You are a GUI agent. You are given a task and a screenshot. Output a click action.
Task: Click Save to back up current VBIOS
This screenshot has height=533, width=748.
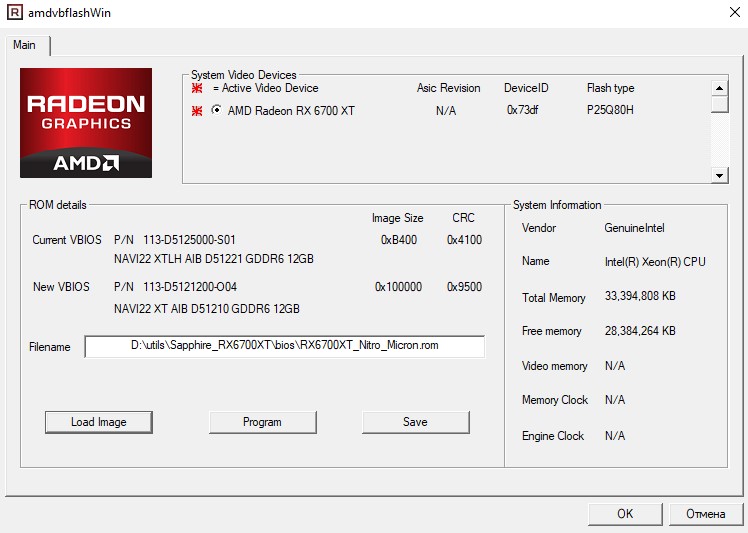pos(415,422)
